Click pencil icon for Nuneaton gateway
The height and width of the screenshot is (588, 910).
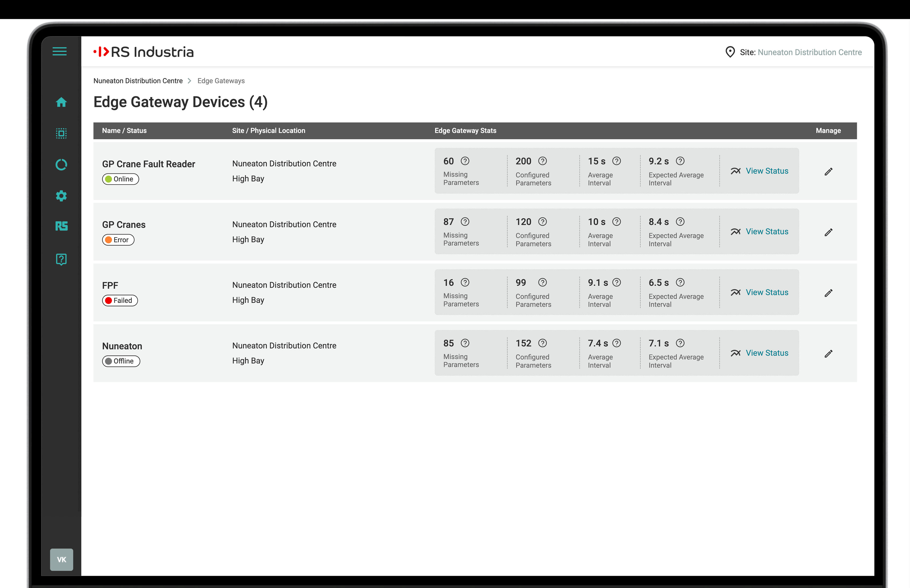[x=828, y=353]
